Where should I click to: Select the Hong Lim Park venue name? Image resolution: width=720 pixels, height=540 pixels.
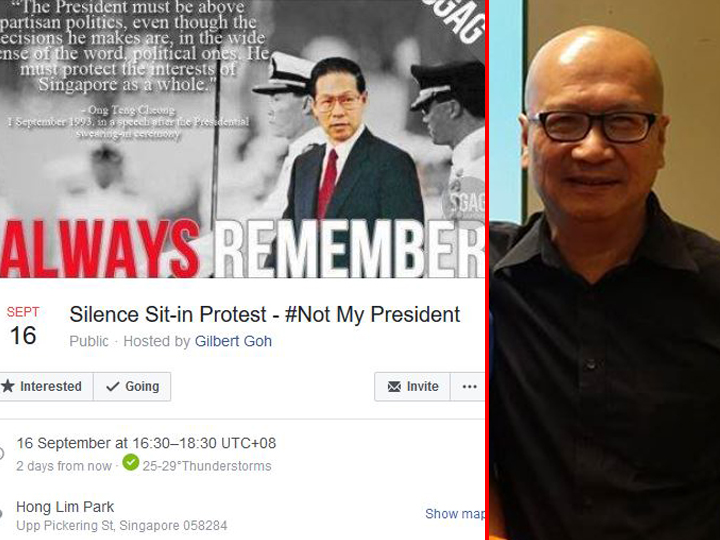(65, 507)
